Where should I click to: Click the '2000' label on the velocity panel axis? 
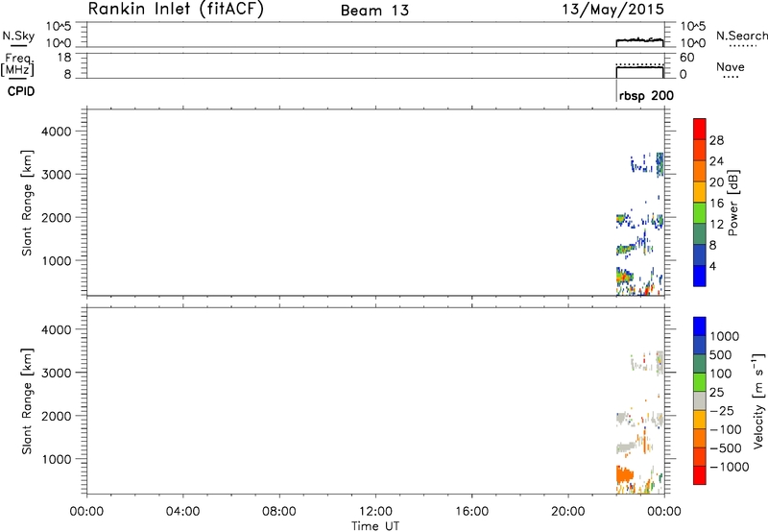(x=57, y=416)
